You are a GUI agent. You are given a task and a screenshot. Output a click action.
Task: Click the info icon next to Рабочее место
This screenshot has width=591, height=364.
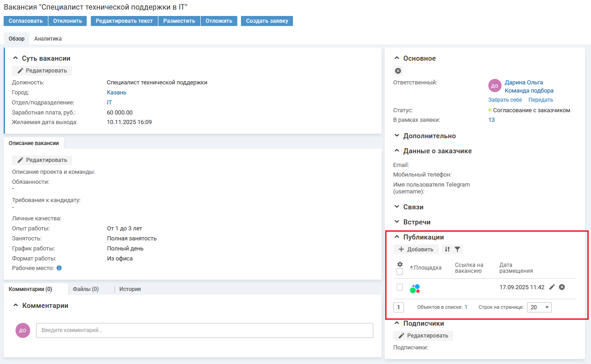point(59,268)
